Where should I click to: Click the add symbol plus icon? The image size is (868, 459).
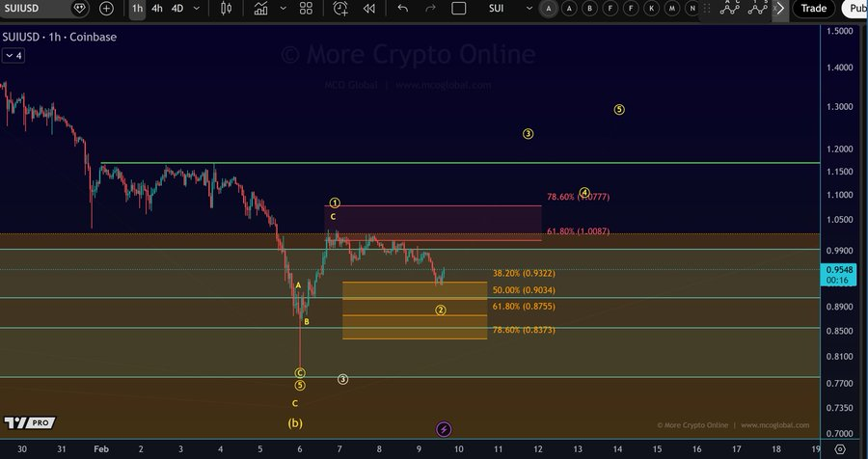click(x=106, y=9)
